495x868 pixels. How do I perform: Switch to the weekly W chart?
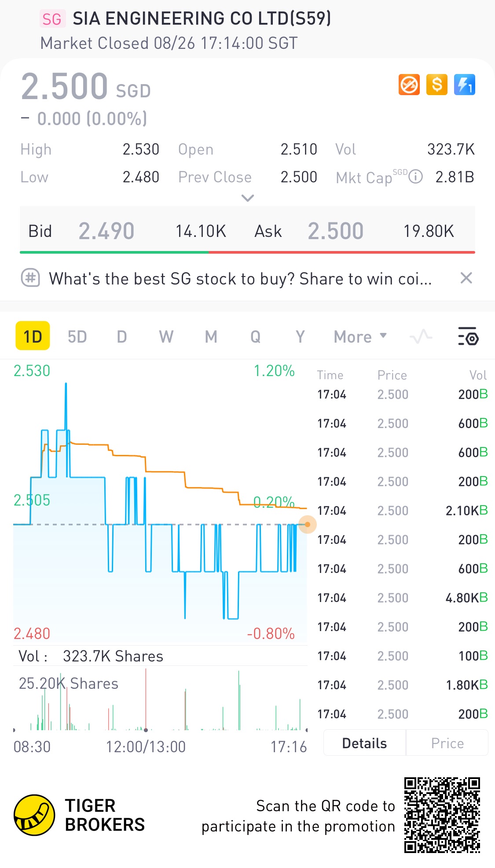click(166, 337)
